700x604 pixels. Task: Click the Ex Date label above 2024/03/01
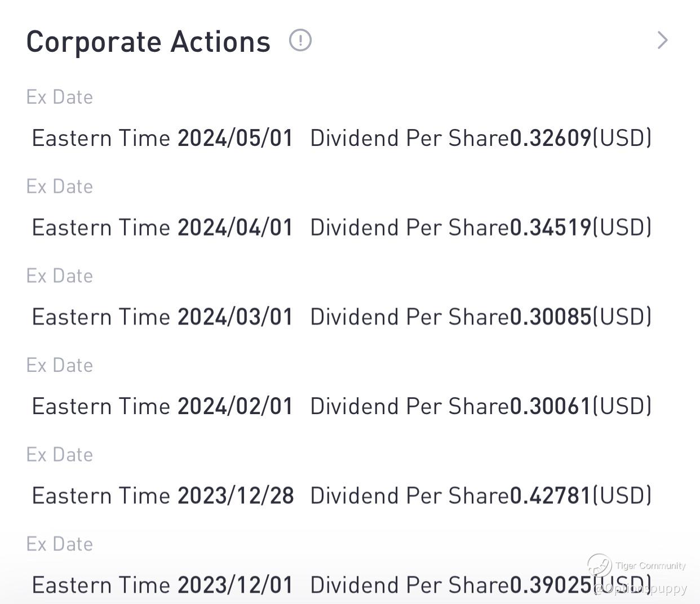(x=60, y=276)
